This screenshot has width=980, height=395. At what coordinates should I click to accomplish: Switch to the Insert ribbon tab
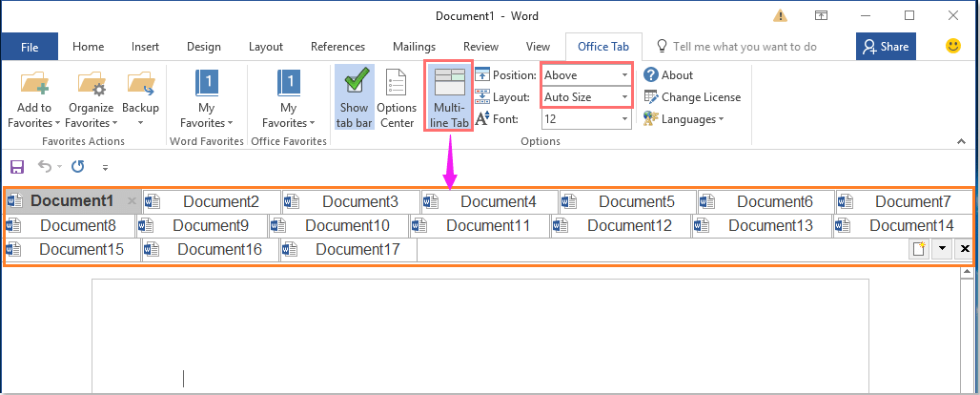point(145,47)
